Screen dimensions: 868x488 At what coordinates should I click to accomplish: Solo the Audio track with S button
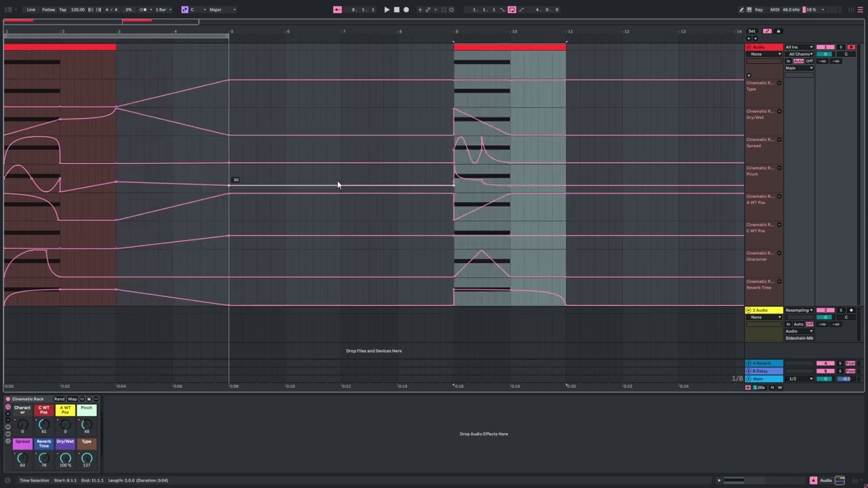[841, 47]
